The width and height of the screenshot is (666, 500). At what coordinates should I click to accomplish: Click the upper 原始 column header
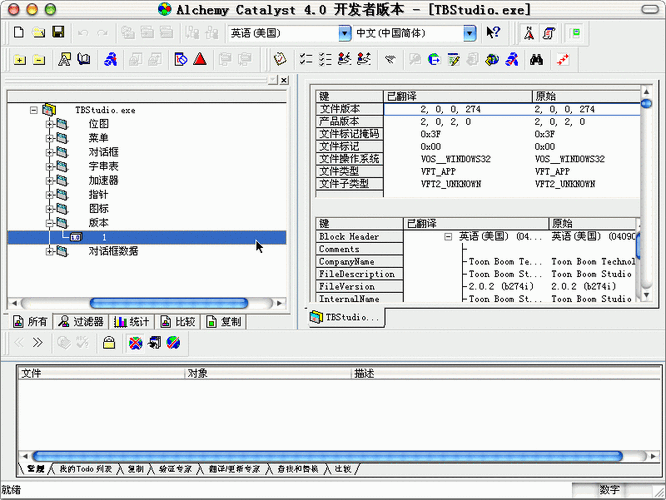586,96
